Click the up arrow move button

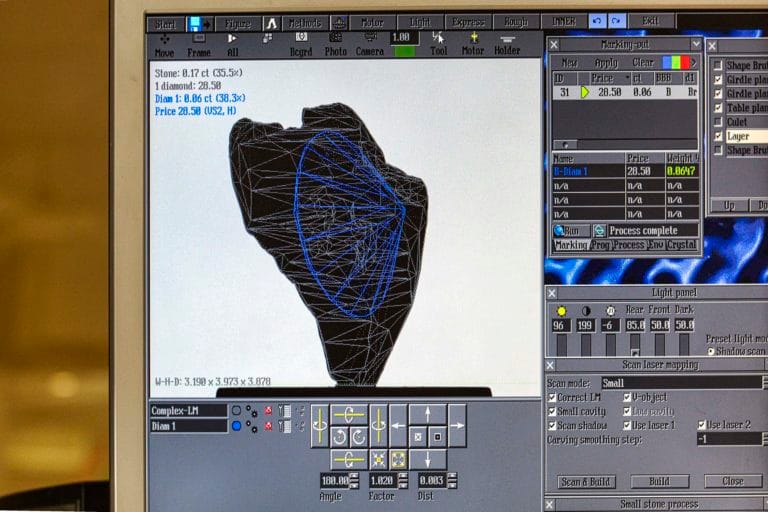point(427,414)
